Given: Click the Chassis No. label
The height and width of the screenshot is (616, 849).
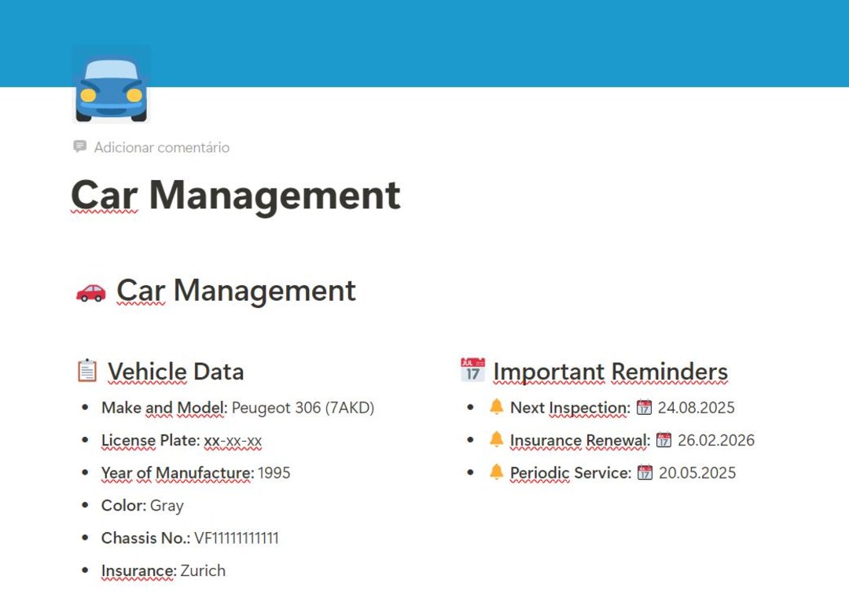Looking at the screenshot, I should tap(145, 538).
